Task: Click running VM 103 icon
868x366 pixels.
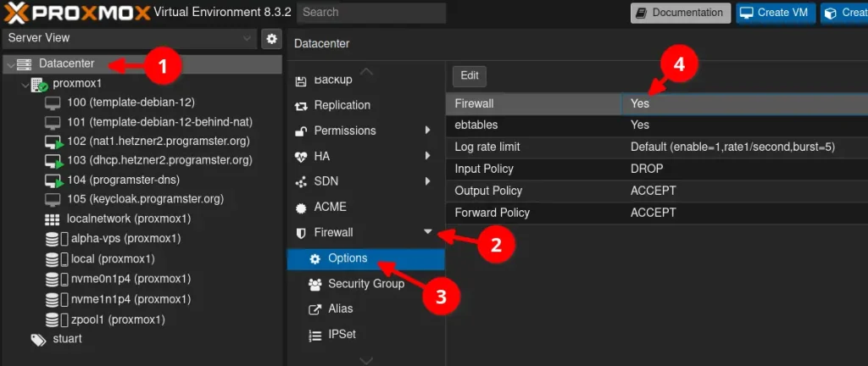Action: click(x=53, y=161)
